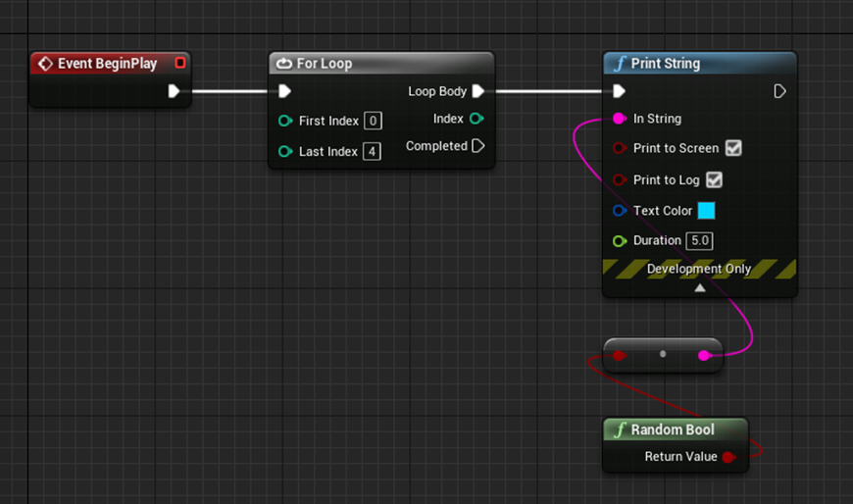Edit the Last Index value field
853x504 pixels.
click(x=373, y=151)
